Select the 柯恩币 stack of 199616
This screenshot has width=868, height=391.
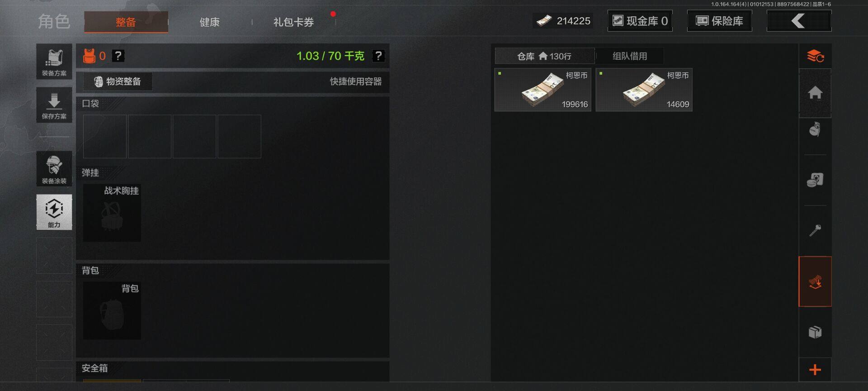[x=543, y=90]
